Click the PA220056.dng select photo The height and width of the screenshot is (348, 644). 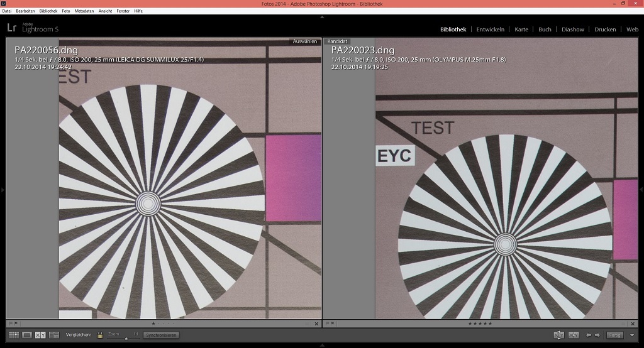[x=190, y=178]
